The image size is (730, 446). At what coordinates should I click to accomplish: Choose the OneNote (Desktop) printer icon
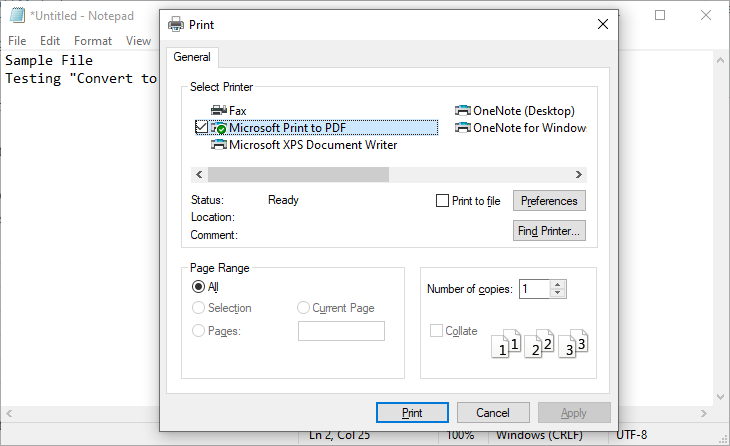(x=463, y=110)
